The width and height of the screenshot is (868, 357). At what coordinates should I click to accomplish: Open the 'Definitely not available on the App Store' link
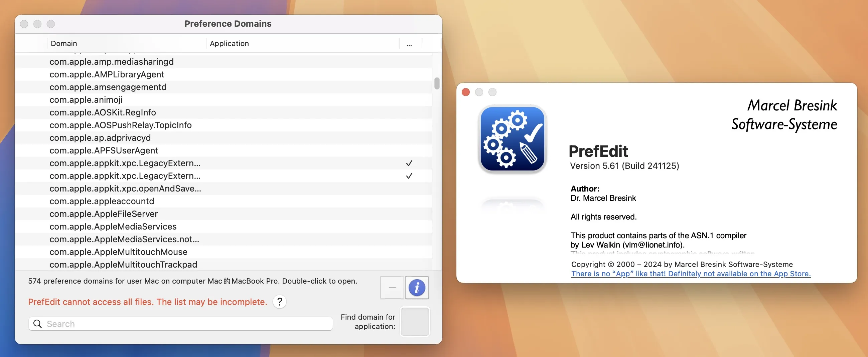pos(691,274)
